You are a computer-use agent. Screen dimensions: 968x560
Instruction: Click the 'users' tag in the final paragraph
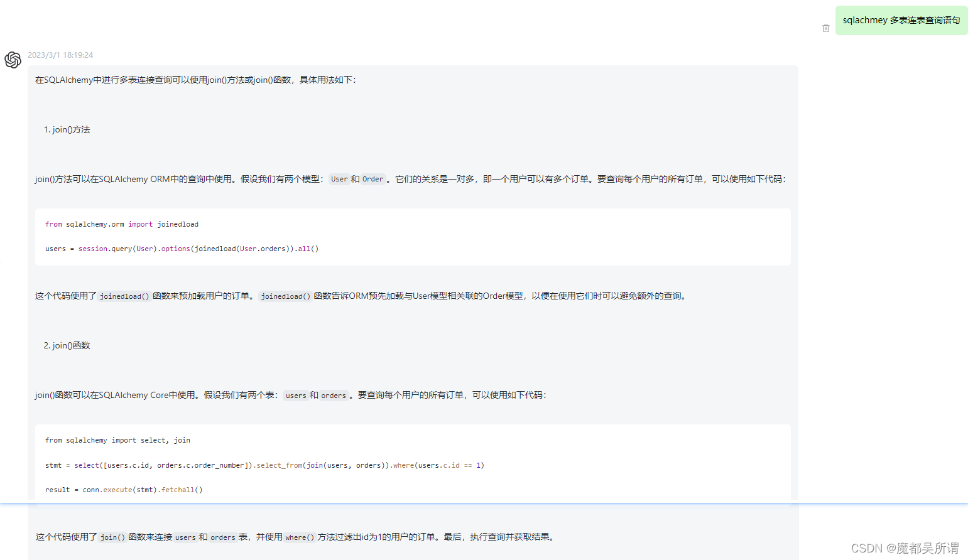point(185,537)
